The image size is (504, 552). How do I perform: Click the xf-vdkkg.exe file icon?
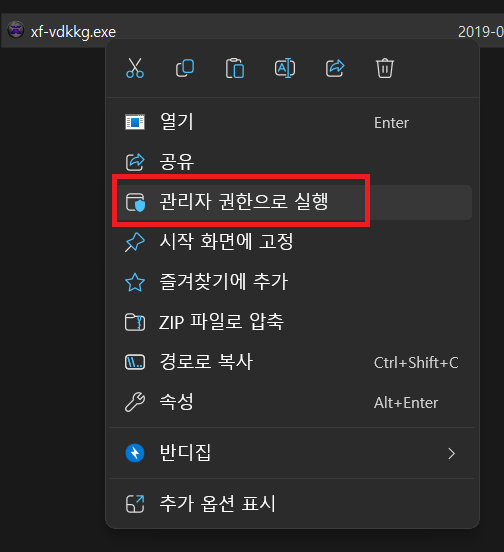click(16, 30)
